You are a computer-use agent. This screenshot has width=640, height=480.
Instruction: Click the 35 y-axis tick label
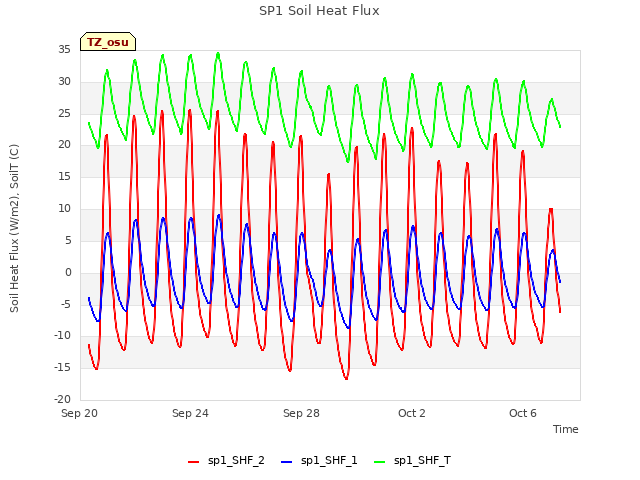coord(64,50)
